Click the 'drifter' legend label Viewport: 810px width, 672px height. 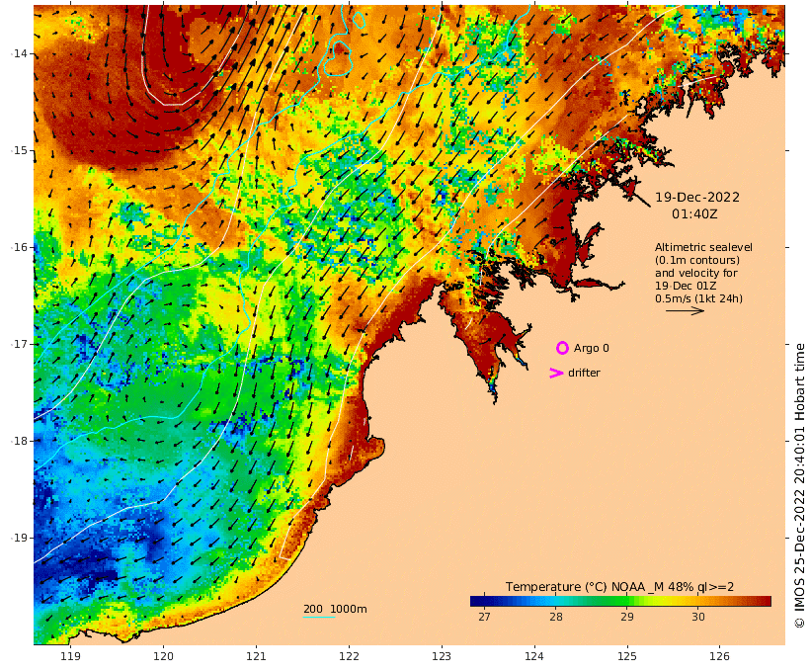tap(584, 373)
